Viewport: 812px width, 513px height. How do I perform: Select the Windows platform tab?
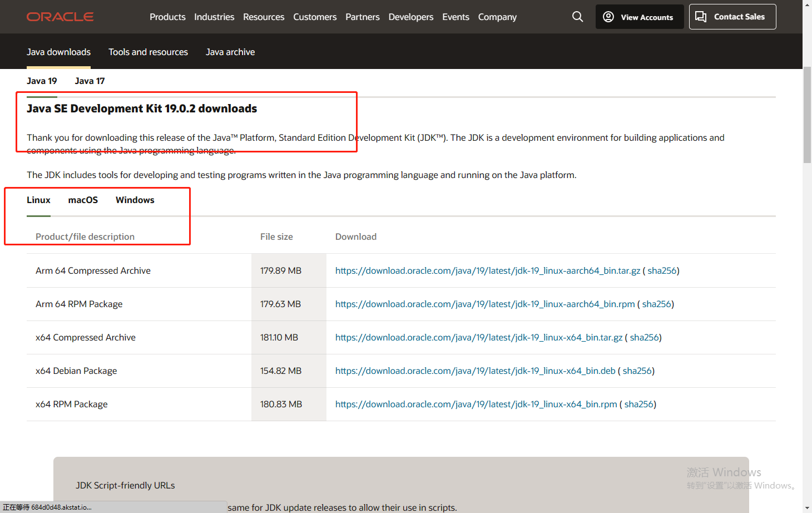coord(135,200)
